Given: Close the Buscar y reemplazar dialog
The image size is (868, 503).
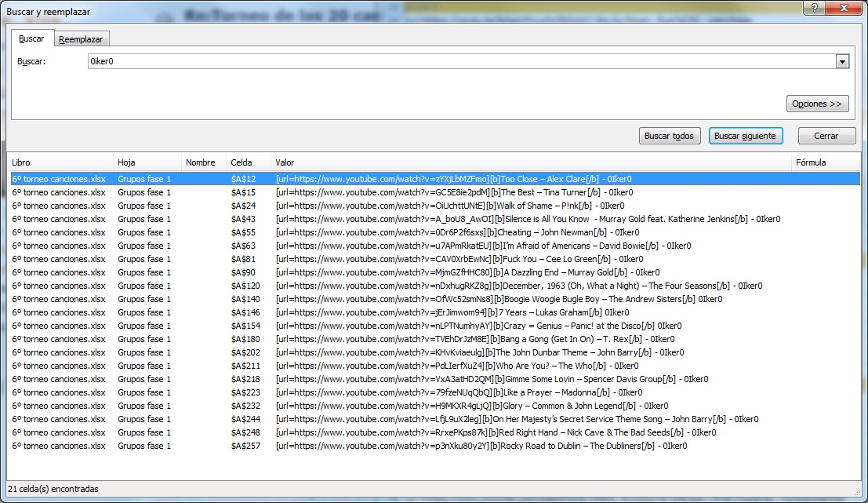Looking at the screenshot, I should [844, 8].
